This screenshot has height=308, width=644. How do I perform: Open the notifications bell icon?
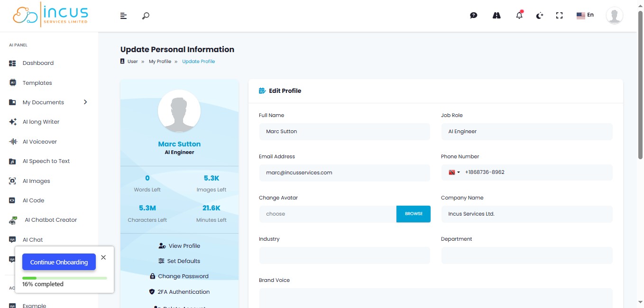(519, 15)
